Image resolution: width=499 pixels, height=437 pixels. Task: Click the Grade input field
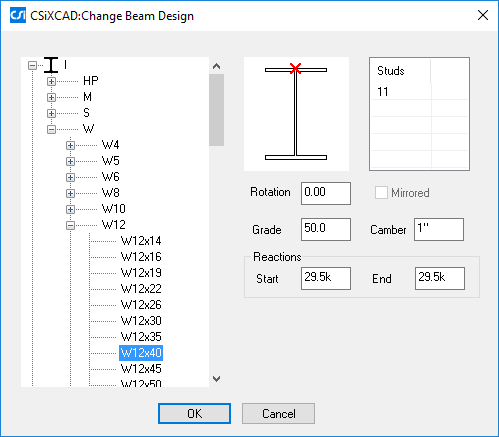(326, 229)
